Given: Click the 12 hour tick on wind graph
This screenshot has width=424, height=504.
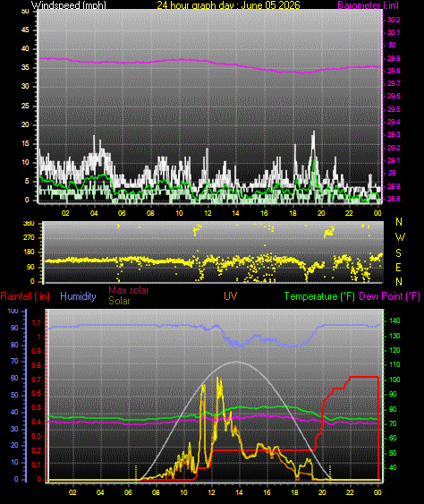Looking at the screenshot, I should coord(208,213).
